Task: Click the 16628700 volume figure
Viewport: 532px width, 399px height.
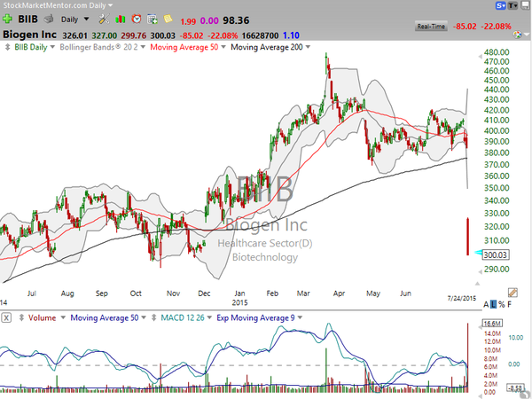Action: point(260,35)
